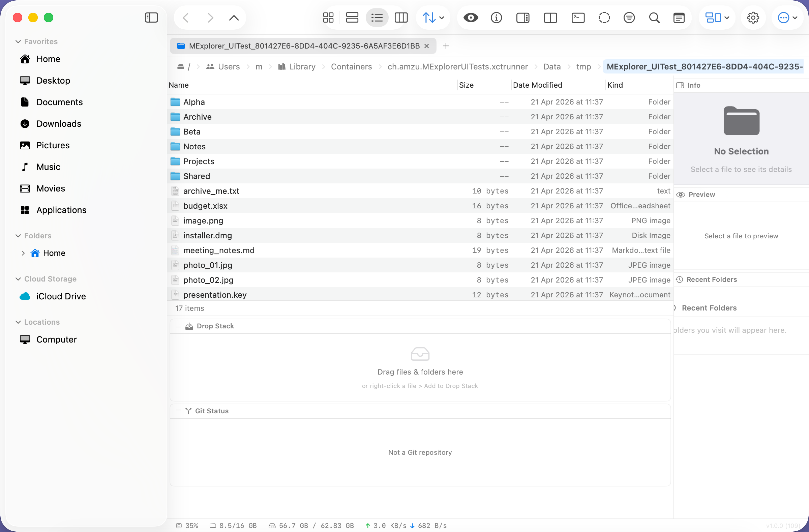Expand Home in Folders tree
Viewport: 809px width, 532px height.
point(23,253)
